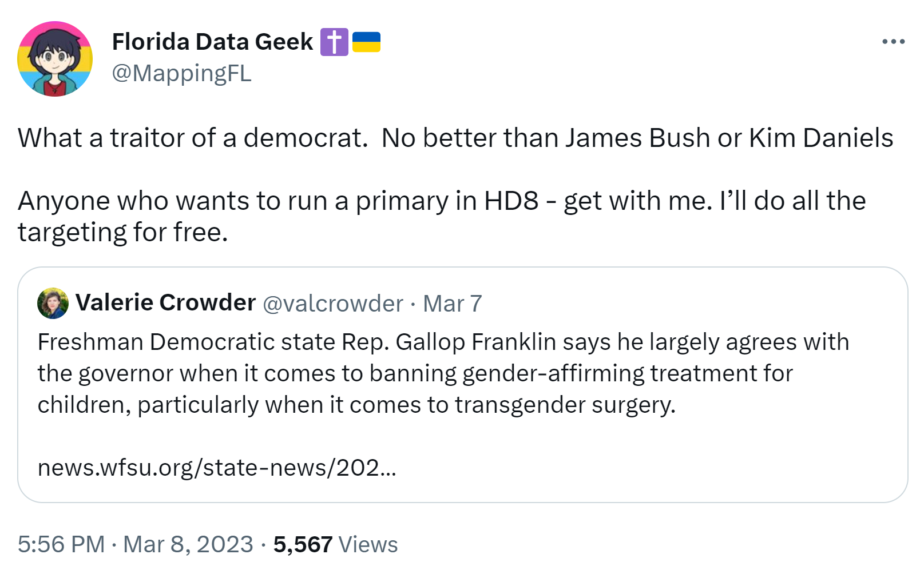Click the main tweet text about HD8 primary

[x=442, y=216]
